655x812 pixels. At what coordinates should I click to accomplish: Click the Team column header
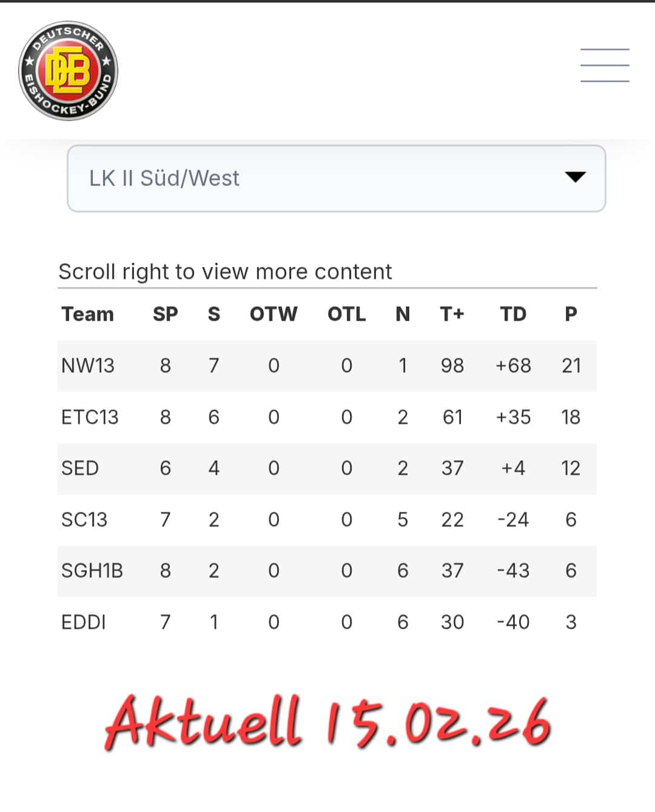tap(88, 314)
